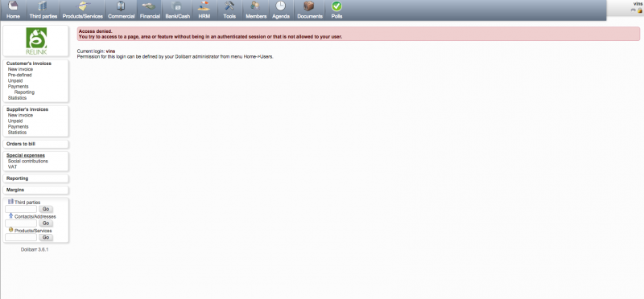Image resolution: width=644 pixels, height=299 pixels.
Task: Open the Third parties module in top bar
Action: pos(43,10)
